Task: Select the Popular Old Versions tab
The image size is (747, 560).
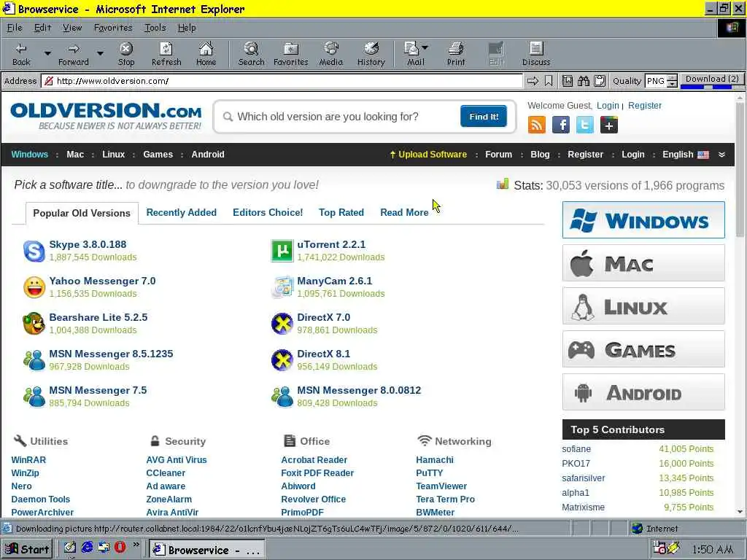Action: [82, 213]
